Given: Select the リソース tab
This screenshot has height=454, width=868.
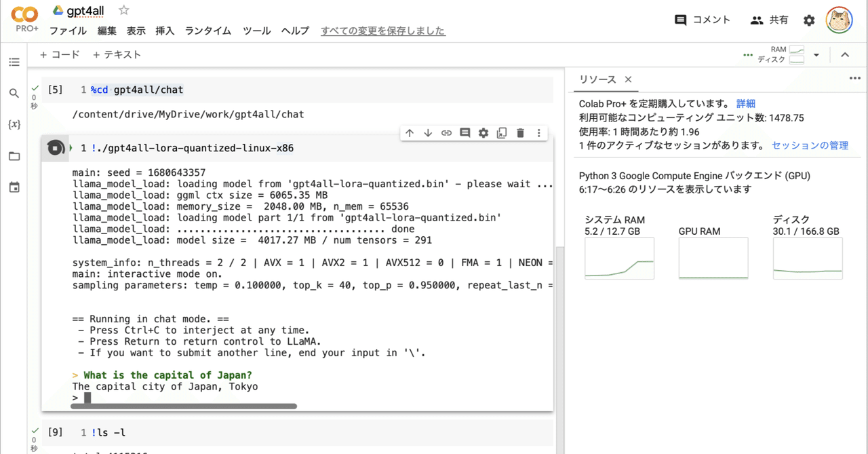Looking at the screenshot, I should coord(597,79).
